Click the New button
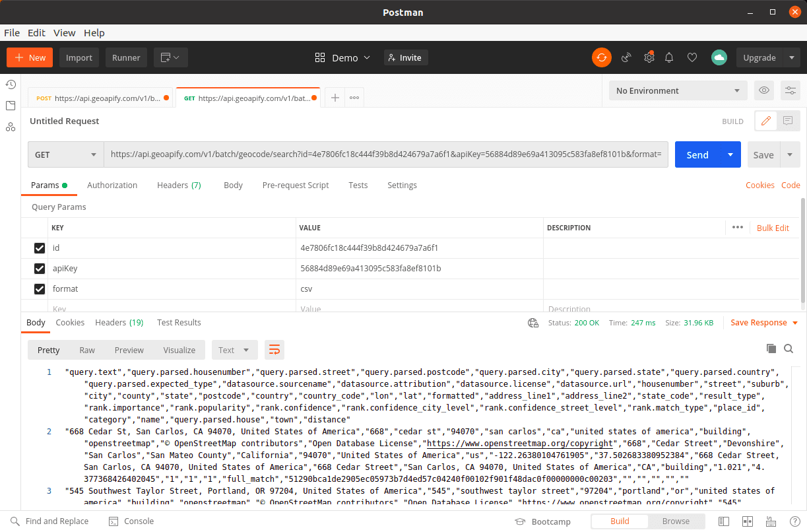Viewport: 807px width, 532px height. pyautogui.click(x=30, y=57)
